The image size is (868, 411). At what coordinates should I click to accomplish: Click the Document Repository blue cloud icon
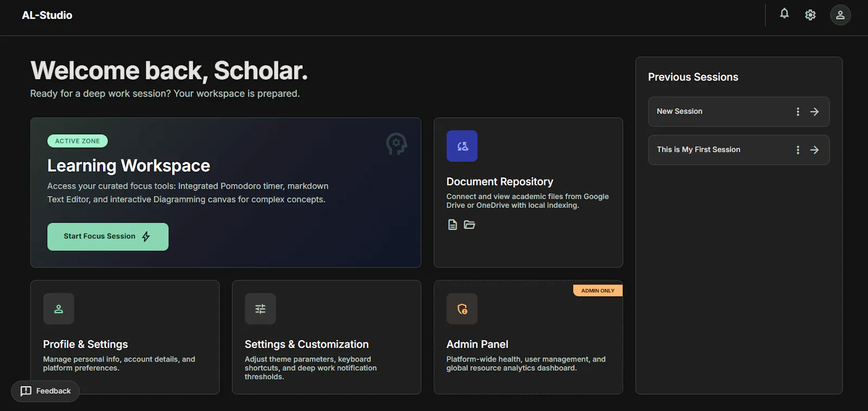pos(462,146)
